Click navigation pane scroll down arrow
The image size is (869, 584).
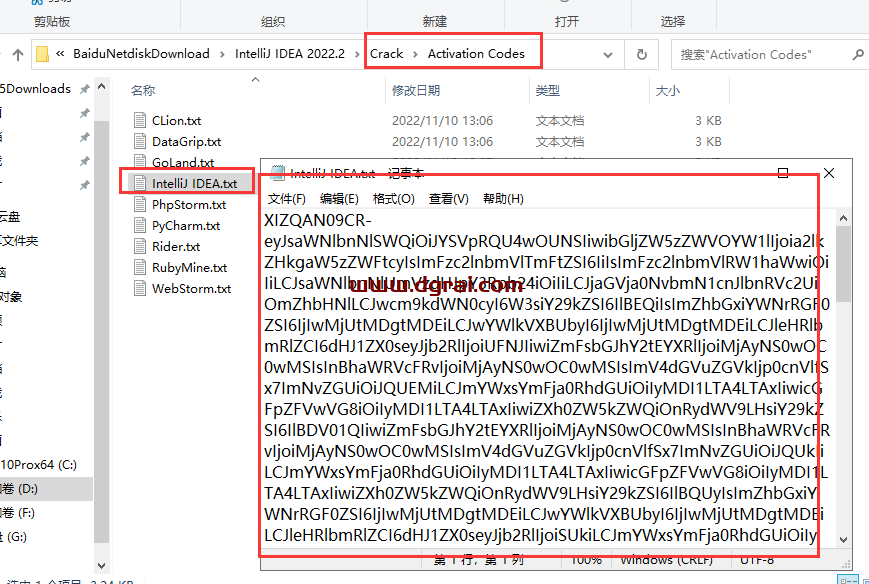coord(101,566)
